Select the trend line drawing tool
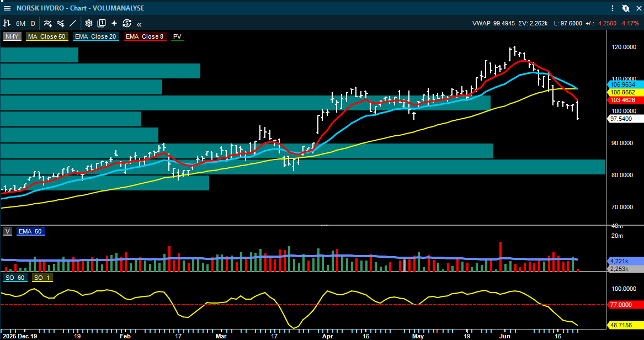Screen dimensions: 644x340 (73, 23)
